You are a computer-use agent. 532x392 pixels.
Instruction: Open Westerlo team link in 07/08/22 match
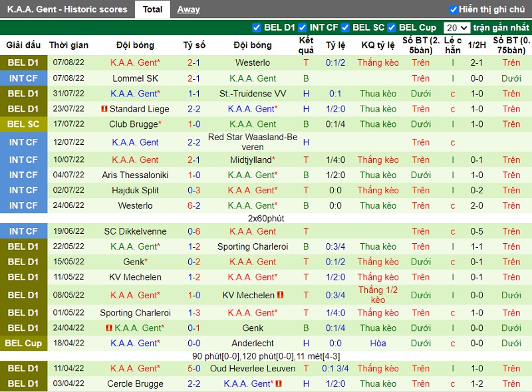pyautogui.click(x=253, y=62)
